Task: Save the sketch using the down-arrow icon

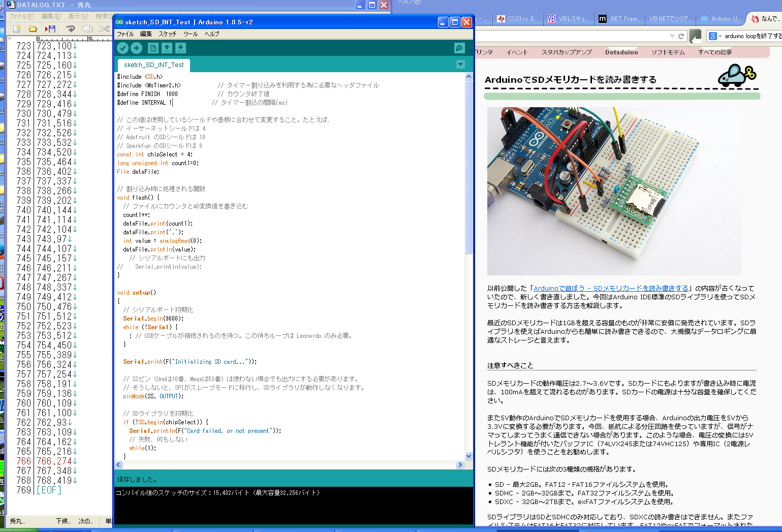Action: 180,48
